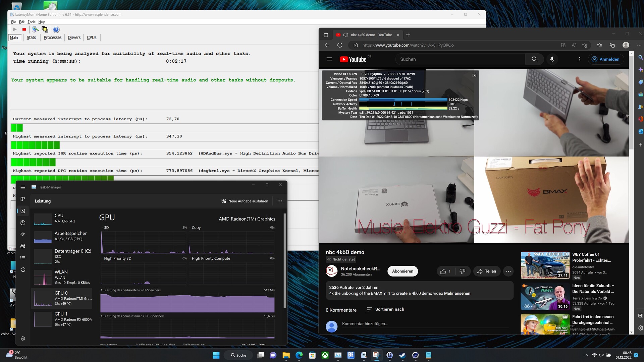Select CPU entry in Task Manager performance list

coord(62,219)
